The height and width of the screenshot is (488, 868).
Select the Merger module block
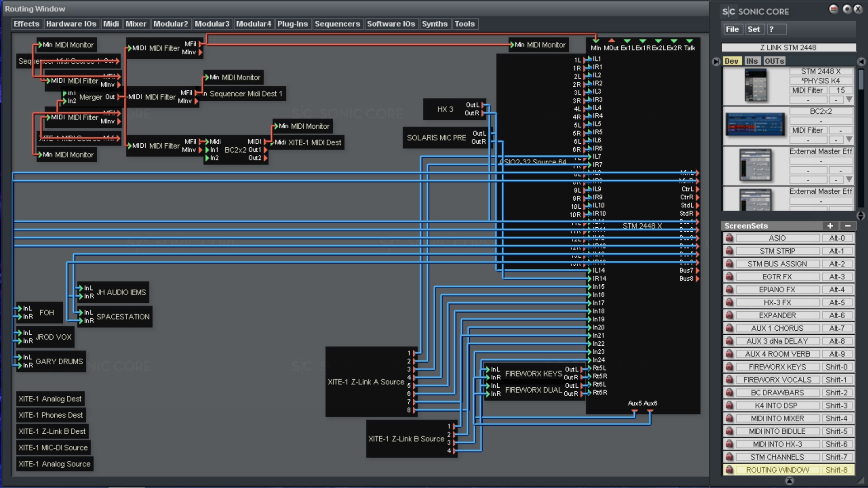click(91, 97)
